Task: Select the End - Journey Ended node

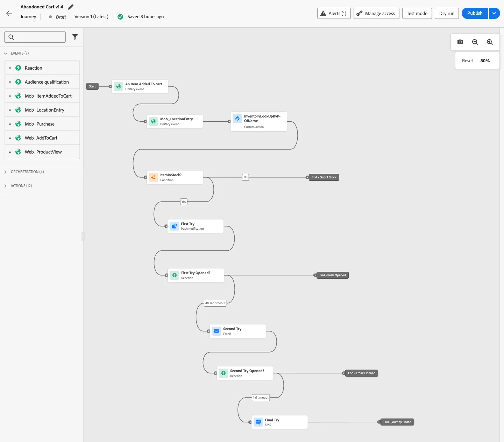Action: (397, 422)
